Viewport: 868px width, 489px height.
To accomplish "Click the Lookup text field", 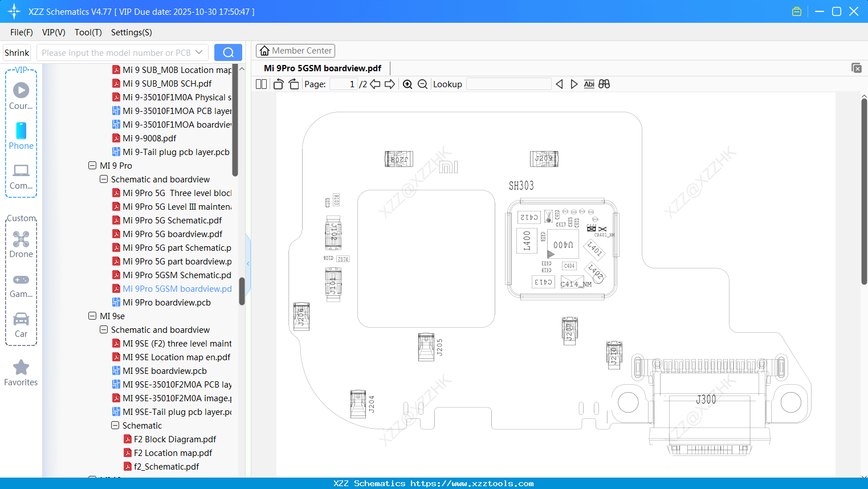I will point(509,84).
